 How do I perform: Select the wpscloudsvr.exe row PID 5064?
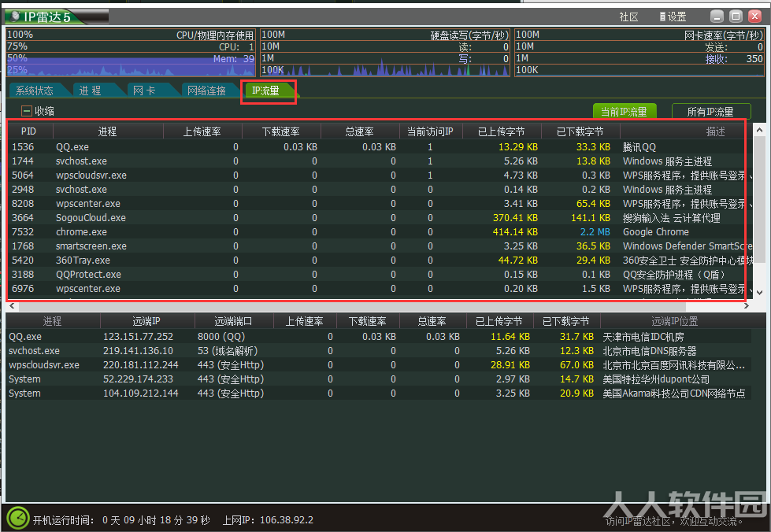(x=378, y=175)
